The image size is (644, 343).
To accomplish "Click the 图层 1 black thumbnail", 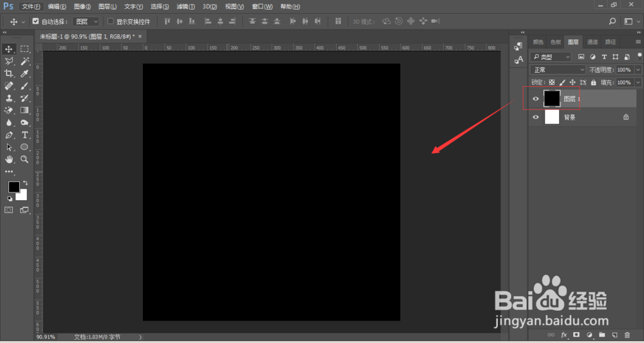I will tap(552, 98).
